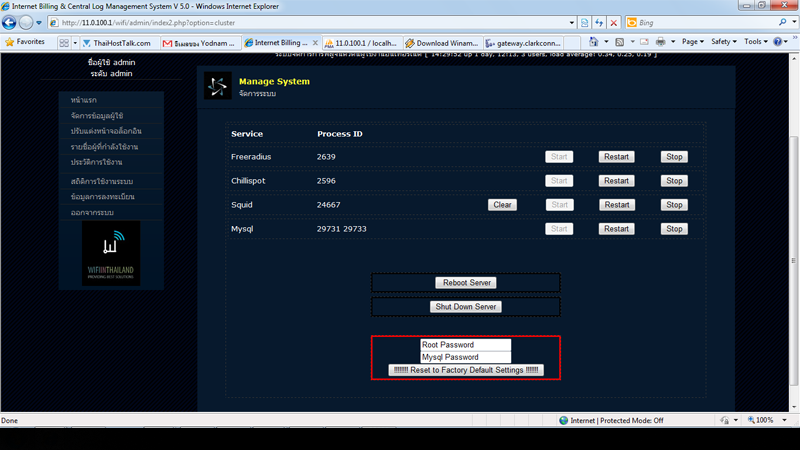Viewport: 800px width, 450px height.
Task: Restart the Freeradius service
Action: point(616,157)
